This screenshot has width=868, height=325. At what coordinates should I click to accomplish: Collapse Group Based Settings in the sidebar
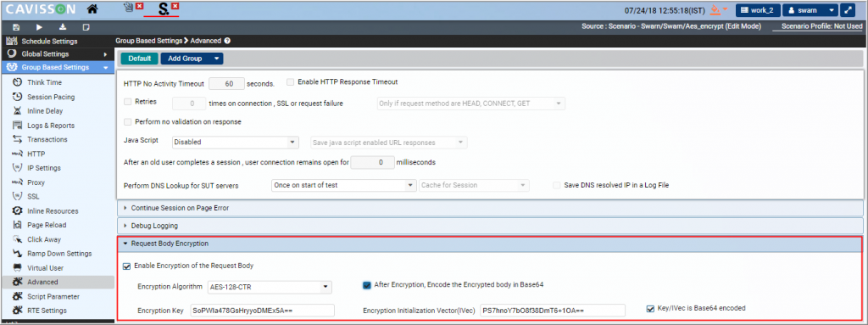point(57,68)
